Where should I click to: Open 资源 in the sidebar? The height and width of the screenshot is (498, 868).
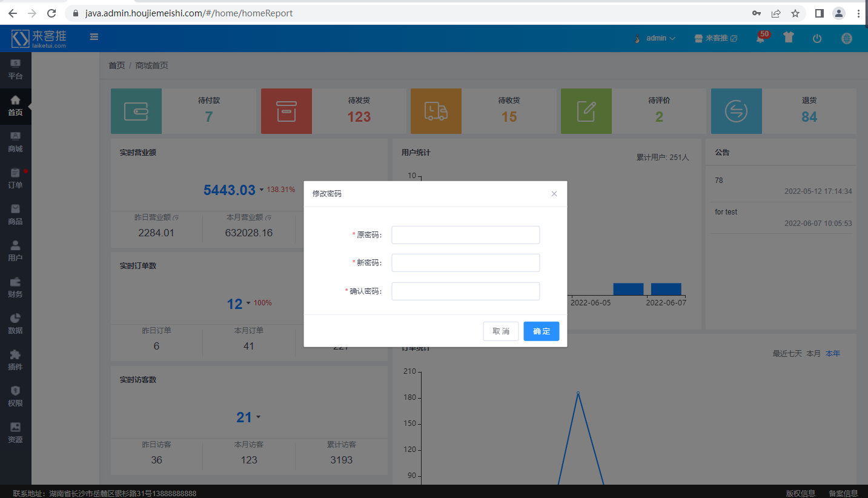click(15, 433)
